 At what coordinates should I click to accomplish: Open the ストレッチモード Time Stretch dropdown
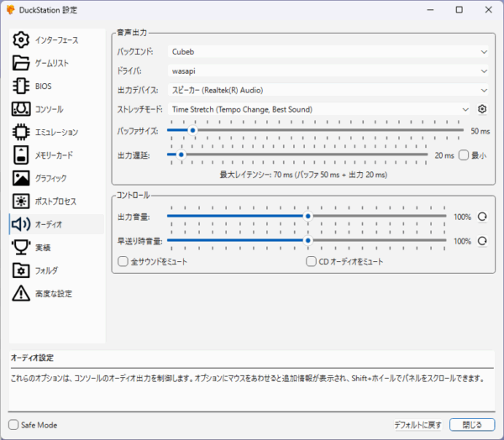(318, 109)
